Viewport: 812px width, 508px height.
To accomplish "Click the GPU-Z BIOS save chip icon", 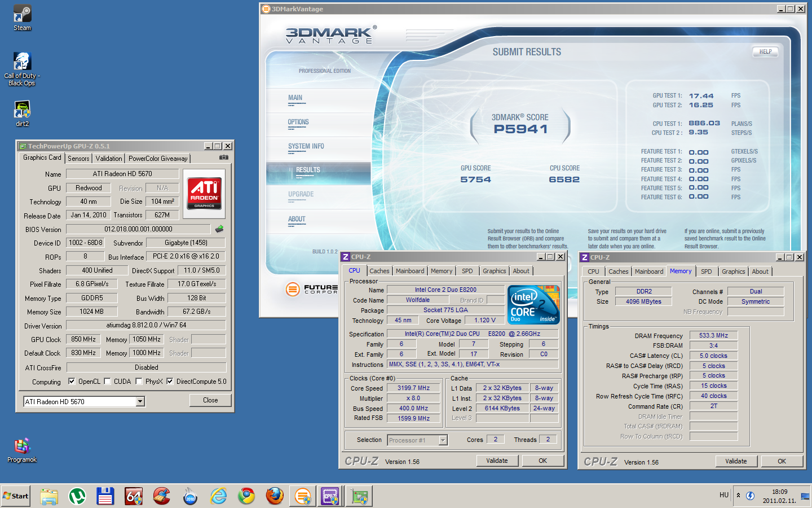I will pos(219,229).
